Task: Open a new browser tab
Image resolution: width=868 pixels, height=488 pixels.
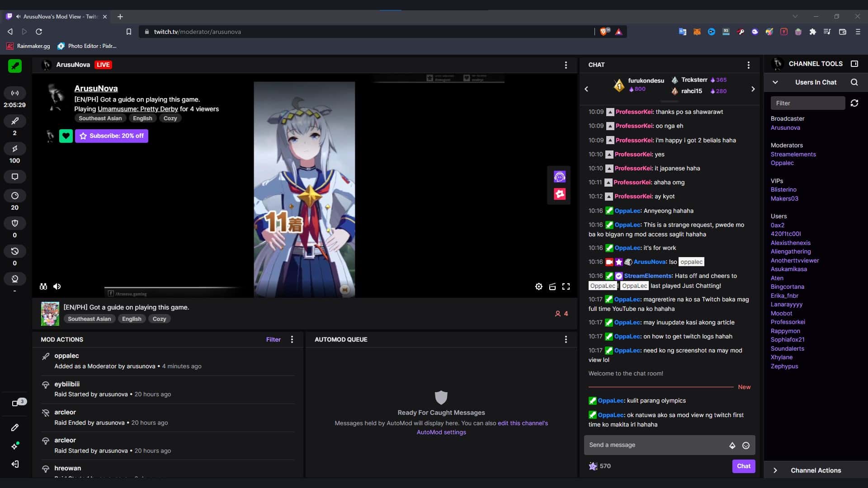Action: (120, 17)
